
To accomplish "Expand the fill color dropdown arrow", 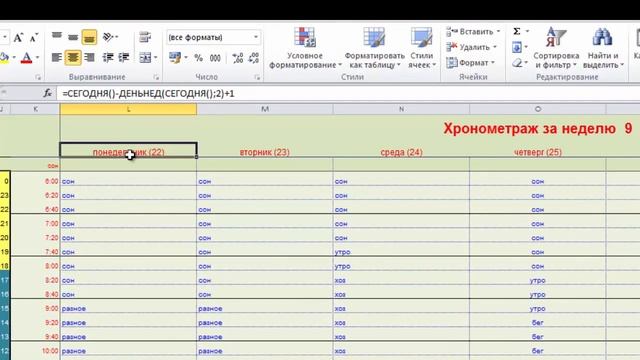I will [14, 58].
